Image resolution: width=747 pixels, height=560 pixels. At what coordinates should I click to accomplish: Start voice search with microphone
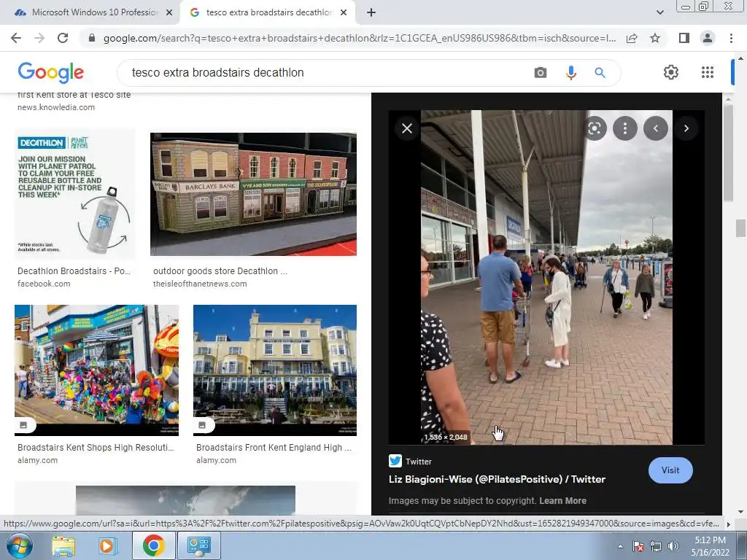click(570, 73)
